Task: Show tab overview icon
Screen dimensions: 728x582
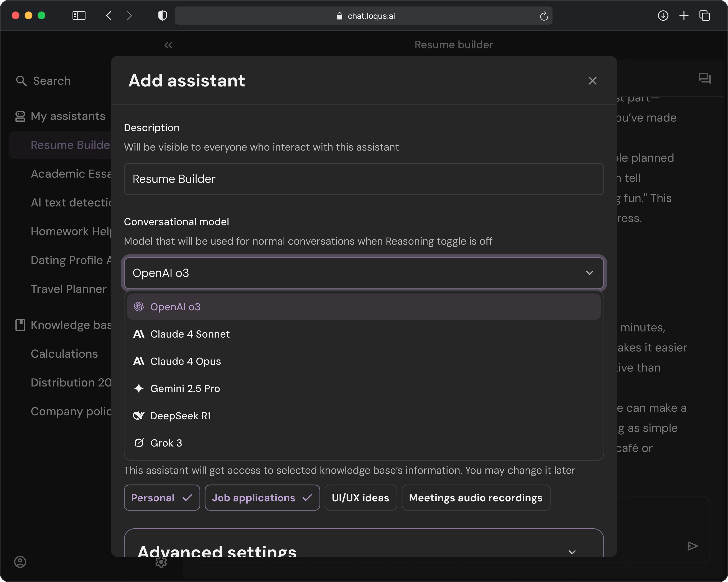Action: click(x=705, y=16)
